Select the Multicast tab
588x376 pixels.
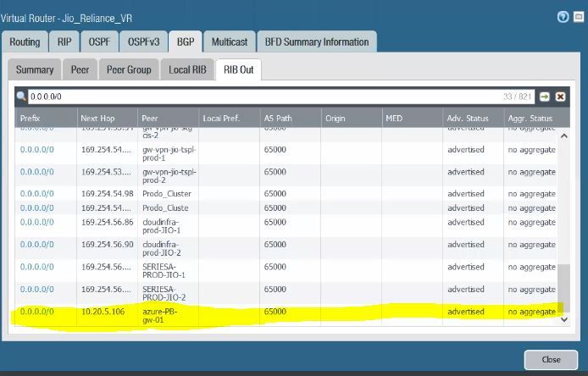click(230, 41)
